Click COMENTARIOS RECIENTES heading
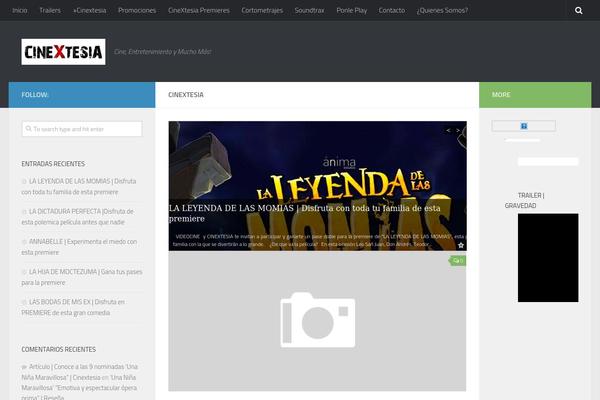 pyautogui.click(x=59, y=349)
